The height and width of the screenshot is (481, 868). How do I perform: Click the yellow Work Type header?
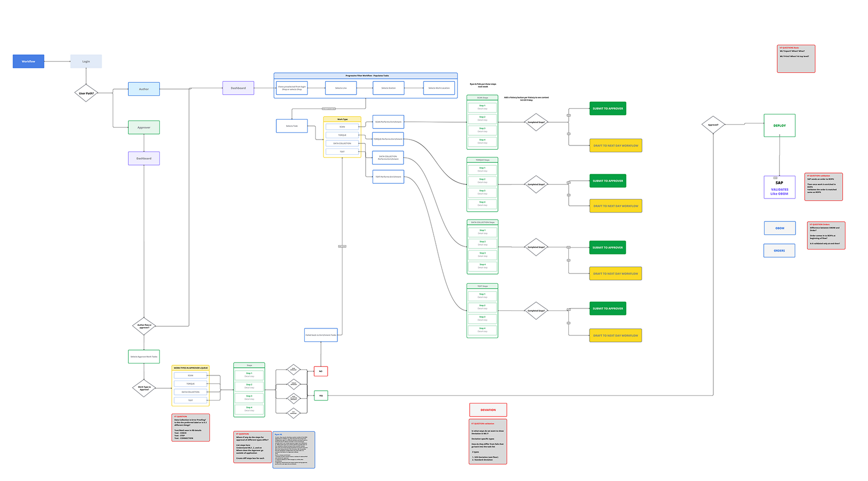click(x=342, y=119)
